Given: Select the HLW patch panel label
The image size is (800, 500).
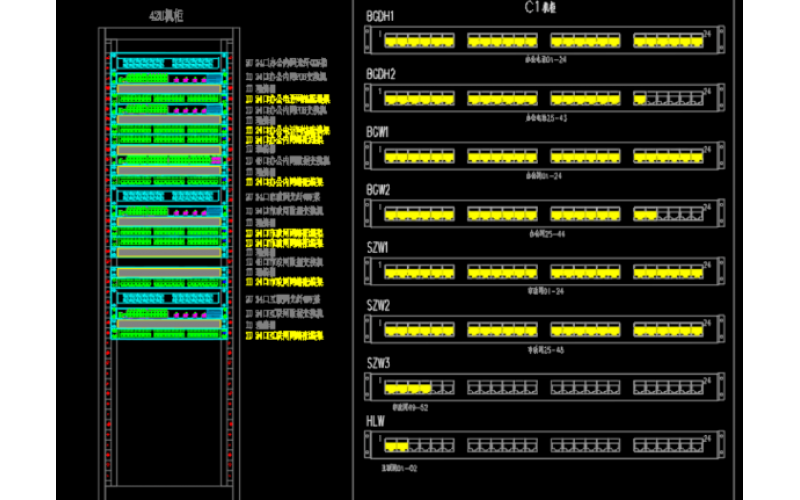Looking at the screenshot, I should pyautogui.click(x=375, y=421).
